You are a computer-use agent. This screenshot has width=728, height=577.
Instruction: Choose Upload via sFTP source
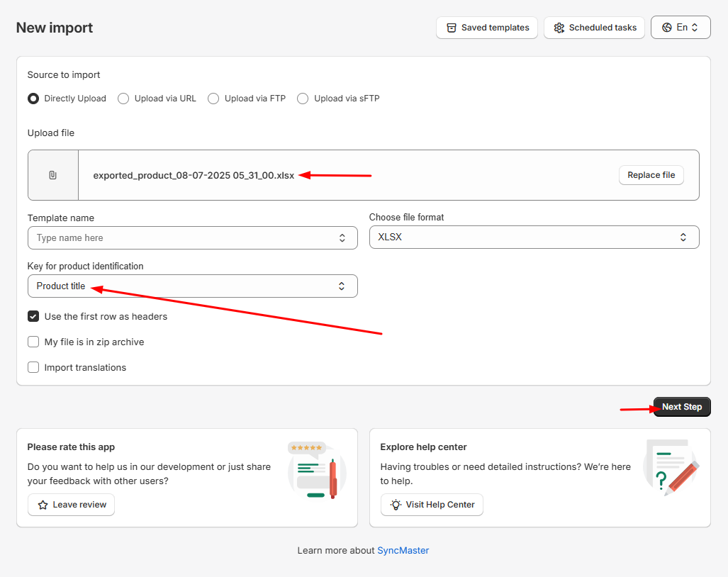pyautogui.click(x=303, y=99)
